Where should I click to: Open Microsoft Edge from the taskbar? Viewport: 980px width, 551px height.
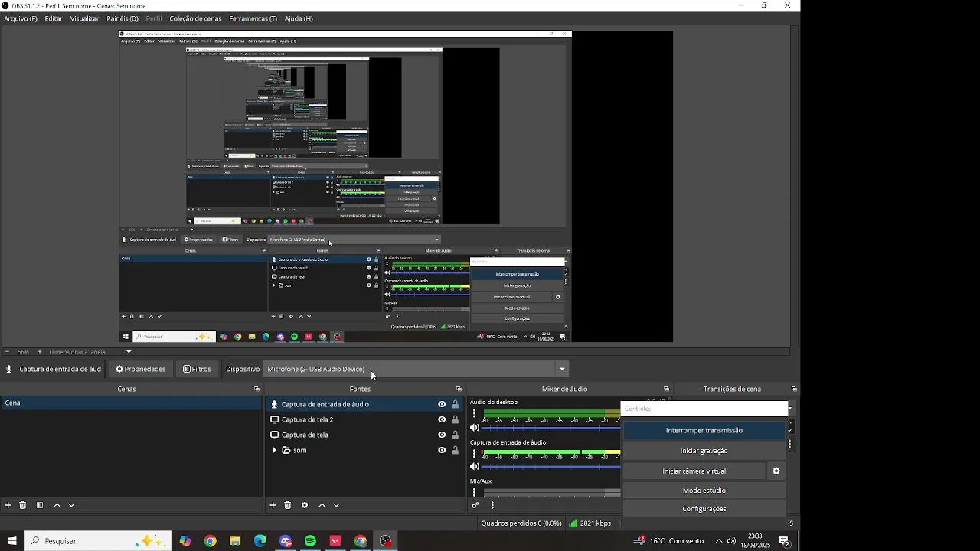coord(260,541)
